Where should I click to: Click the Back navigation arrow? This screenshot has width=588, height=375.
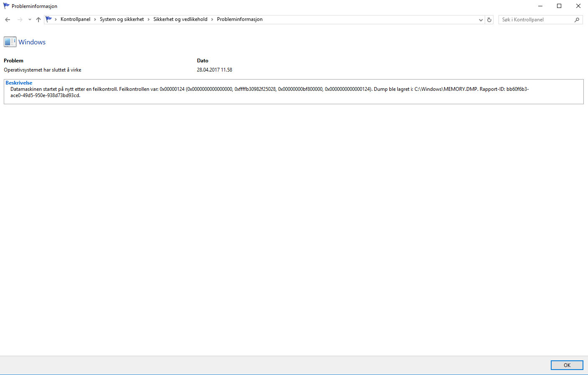8,20
